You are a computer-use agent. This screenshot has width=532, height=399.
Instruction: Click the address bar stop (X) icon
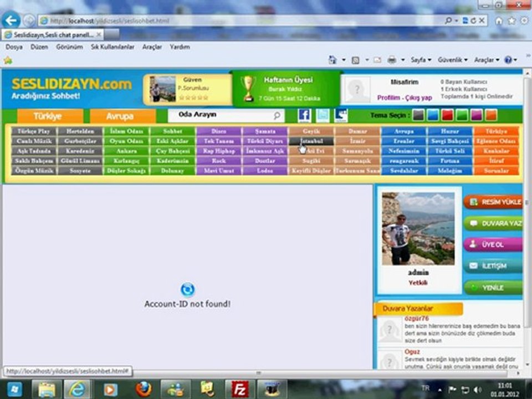[x=482, y=21]
